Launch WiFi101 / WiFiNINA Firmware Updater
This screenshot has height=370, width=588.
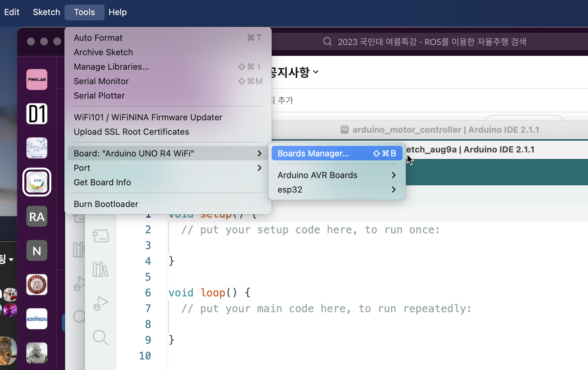(168, 117)
